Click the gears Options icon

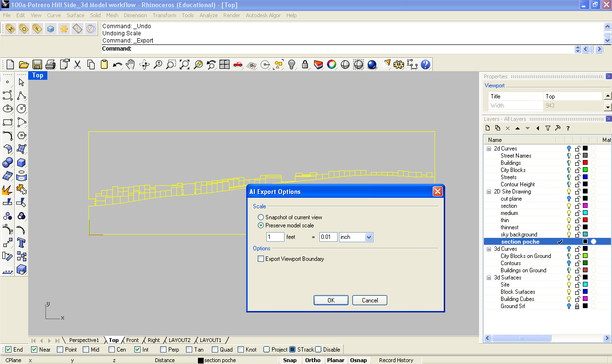pos(399,64)
